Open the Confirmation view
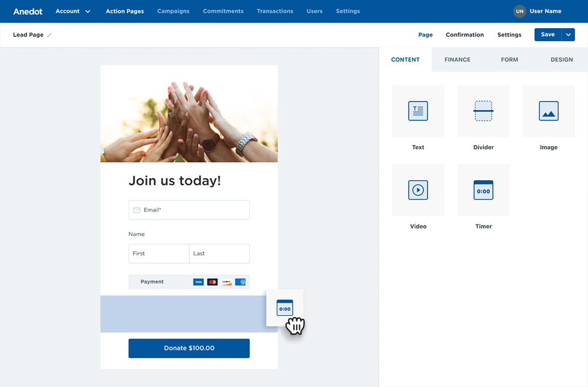Image resolution: width=588 pixels, height=387 pixels. pos(465,35)
